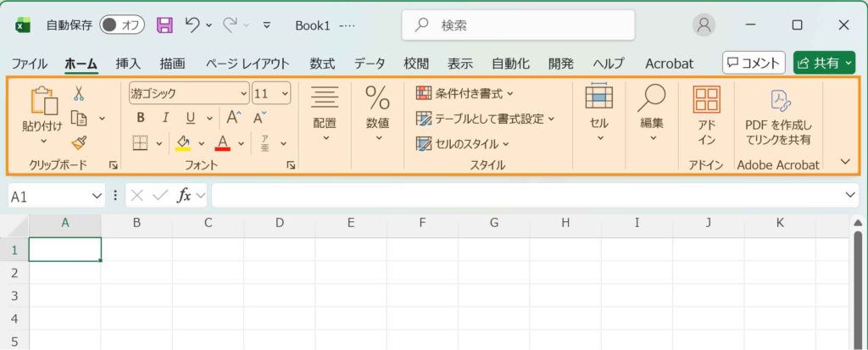Switch to the Acrobat tab
The height and width of the screenshot is (350, 868).
click(670, 64)
